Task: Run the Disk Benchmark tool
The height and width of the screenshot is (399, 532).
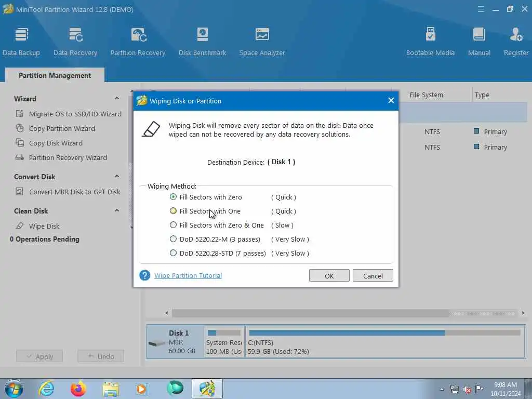Action: pyautogui.click(x=203, y=42)
